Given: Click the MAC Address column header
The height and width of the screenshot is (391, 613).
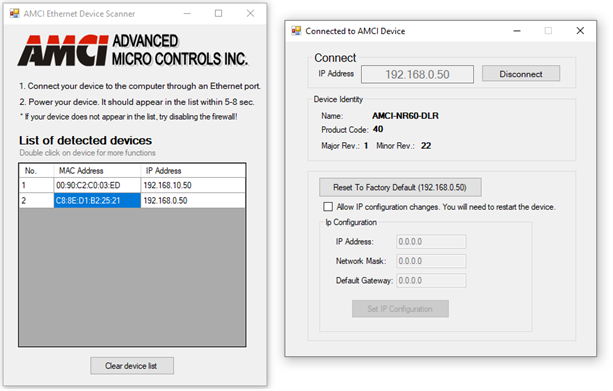Looking at the screenshot, I should [97, 170].
